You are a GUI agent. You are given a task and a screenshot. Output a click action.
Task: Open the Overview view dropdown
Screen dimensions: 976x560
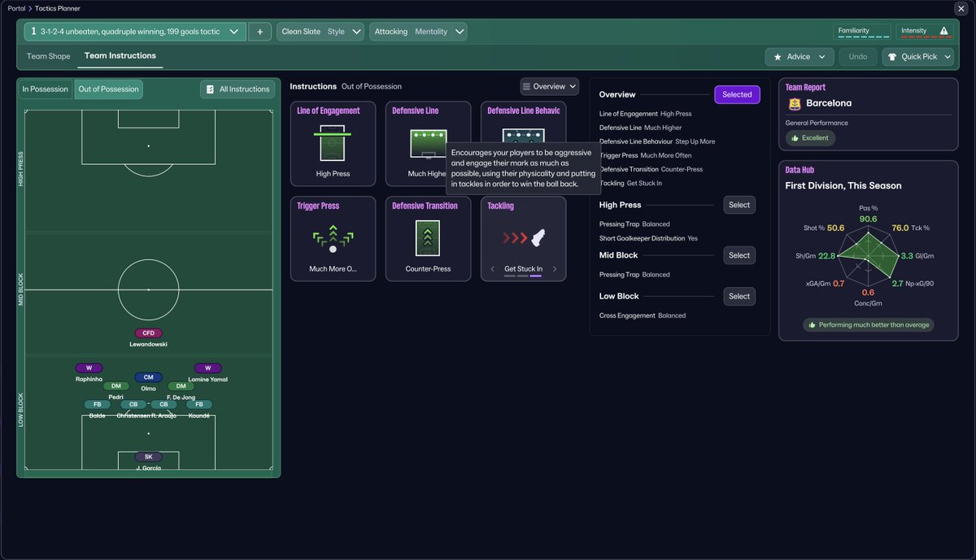coord(549,86)
